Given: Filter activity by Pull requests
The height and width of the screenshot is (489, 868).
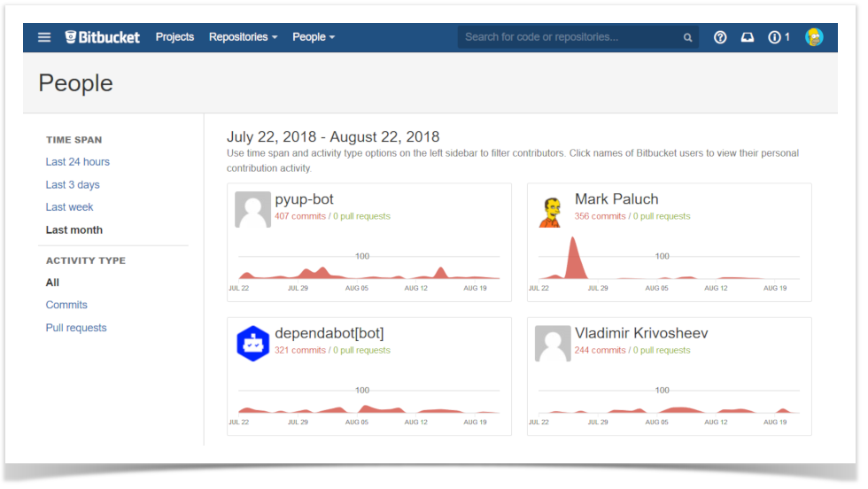Looking at the screenshot, I should point(76,328).
